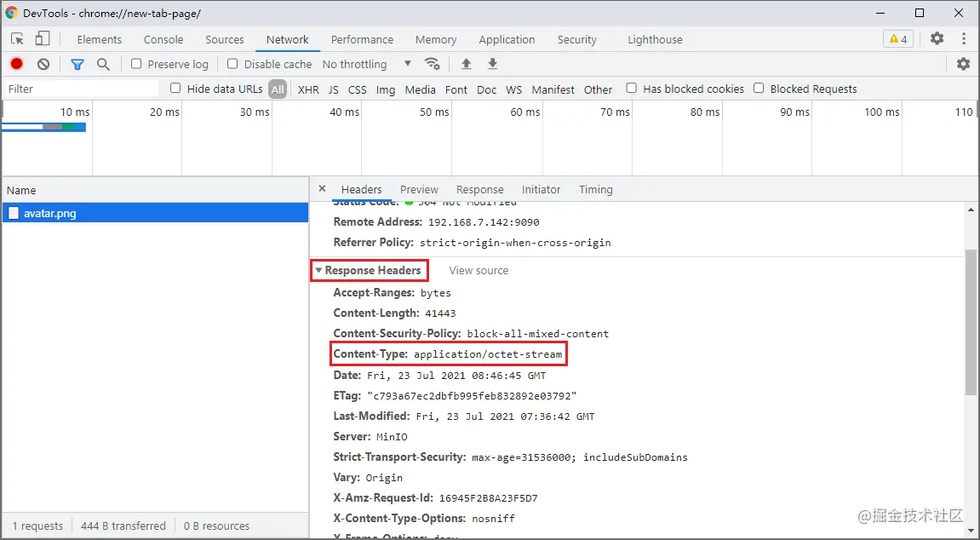Filter requests by Img
Image resolution: width=980 pixels, height=540 pixels.
click(x=386, y=89)
